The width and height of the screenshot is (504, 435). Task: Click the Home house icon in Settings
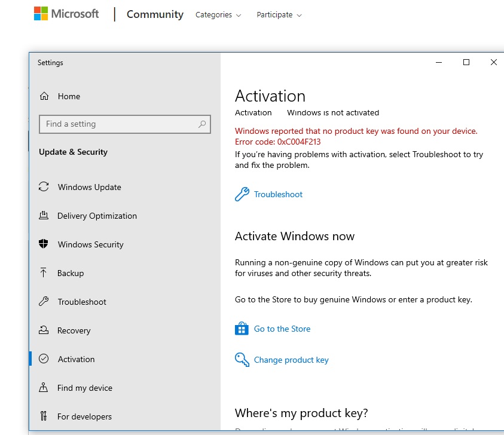[44, 96]
